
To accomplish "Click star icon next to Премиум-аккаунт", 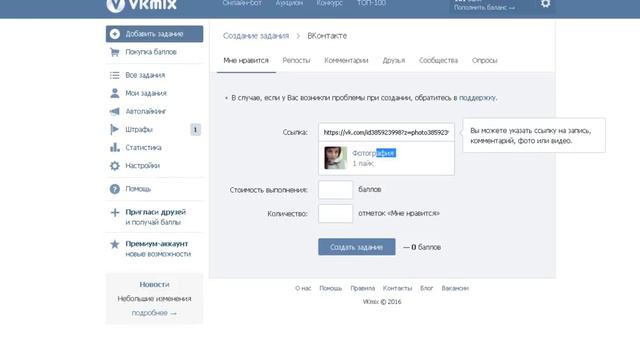I will (x=115, y=244).
